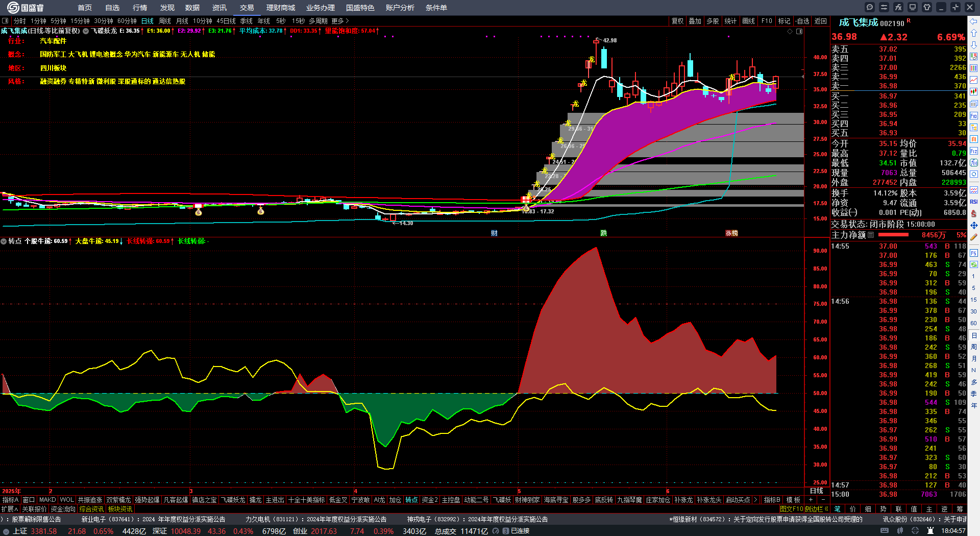980x536 pixels.
Task: Click the 模板 template button
Action: pos(794,500)
